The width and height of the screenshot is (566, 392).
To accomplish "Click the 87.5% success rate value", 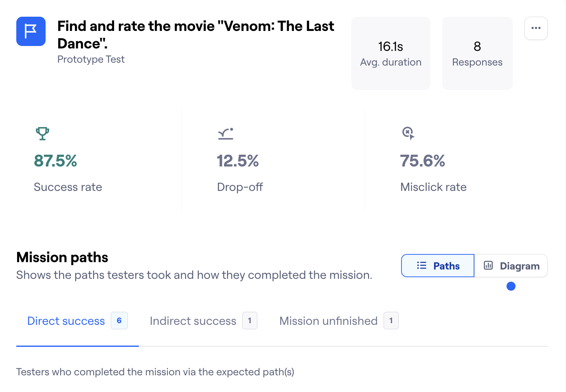I will point(55,161).
